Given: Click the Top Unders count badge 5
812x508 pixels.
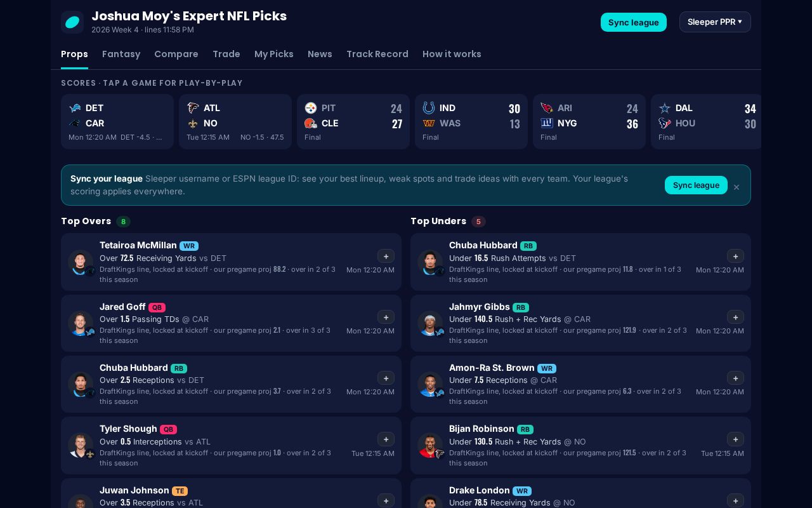Looking at the screenshot, I should click(478, 222).
